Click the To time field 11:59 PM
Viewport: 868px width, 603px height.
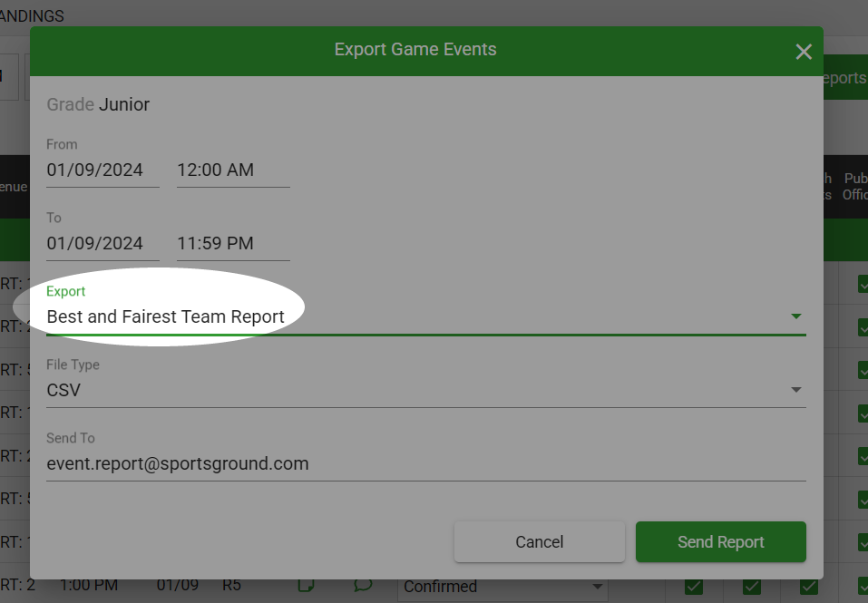point(233,243)
